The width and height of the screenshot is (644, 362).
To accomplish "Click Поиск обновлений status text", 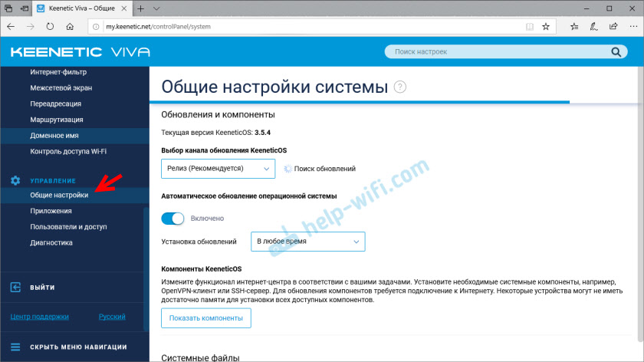I will click(324, 169).
